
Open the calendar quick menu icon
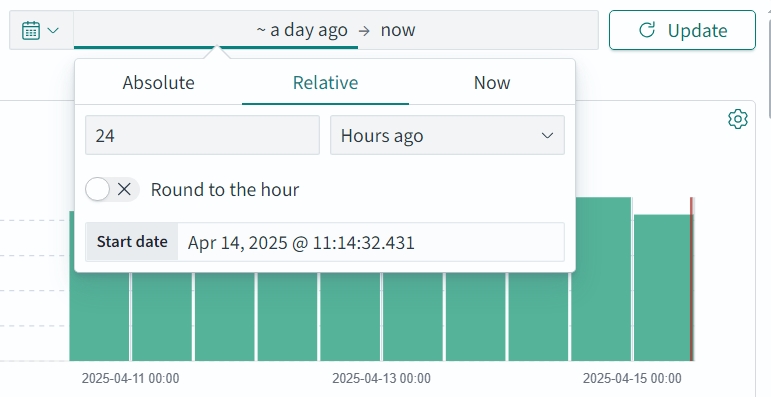click(x=31, y=31)
